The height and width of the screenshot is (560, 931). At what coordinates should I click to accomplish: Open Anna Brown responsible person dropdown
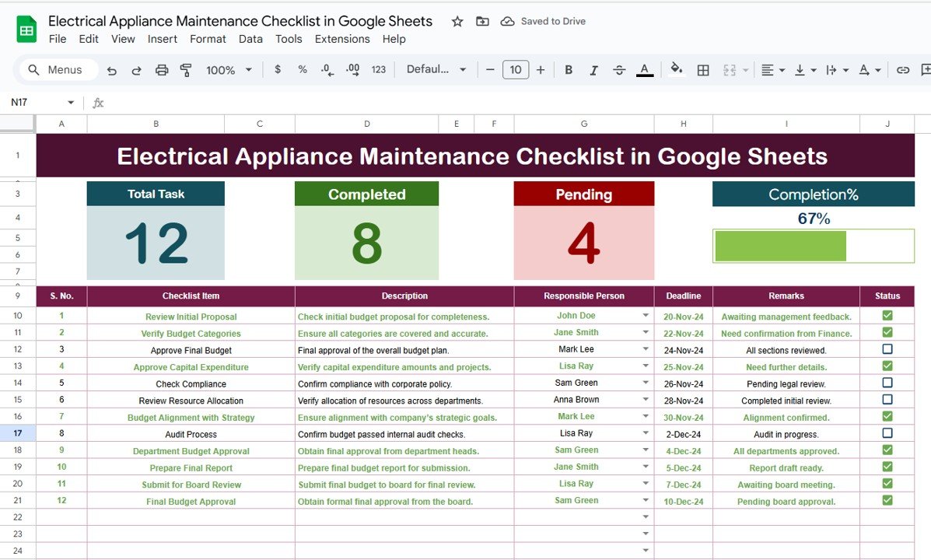pyautogui.click(x=646, y=400)
